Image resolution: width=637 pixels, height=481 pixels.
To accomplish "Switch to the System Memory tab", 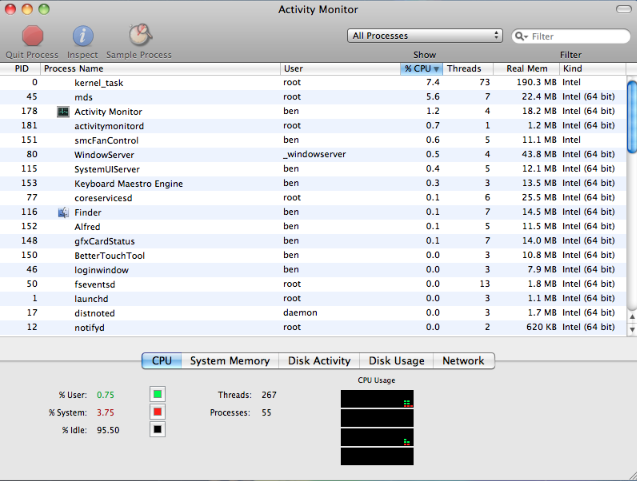I will tap(230, 361).
